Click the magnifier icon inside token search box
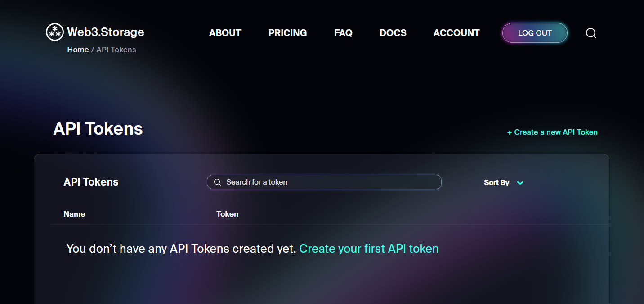The height and width of the screenshot is (304, 644). pyautogui.click(x=217, y=182)
